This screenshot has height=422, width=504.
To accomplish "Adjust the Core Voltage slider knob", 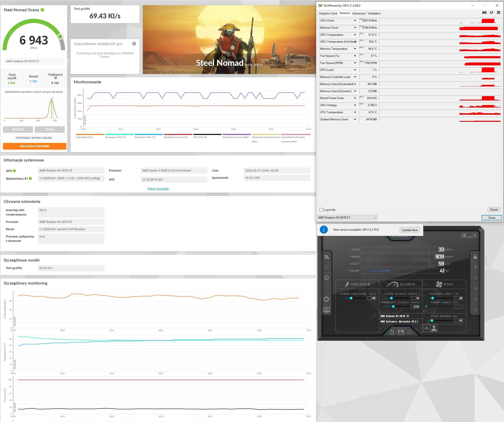I will coord(351,298).
